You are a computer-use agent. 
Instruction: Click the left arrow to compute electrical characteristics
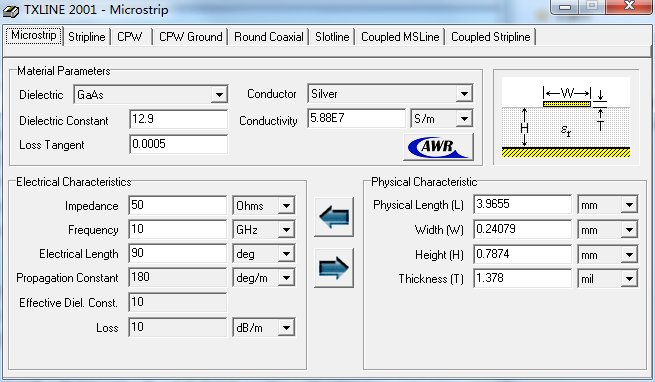(x=334, y=217)
